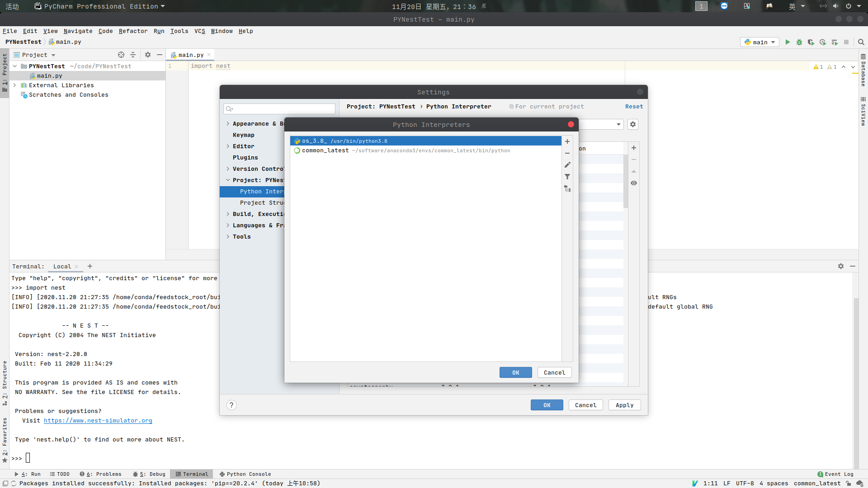868x488 pixels.
Task: Visit the nest-simulator.org link in terminal
Action: coord(98,420)
